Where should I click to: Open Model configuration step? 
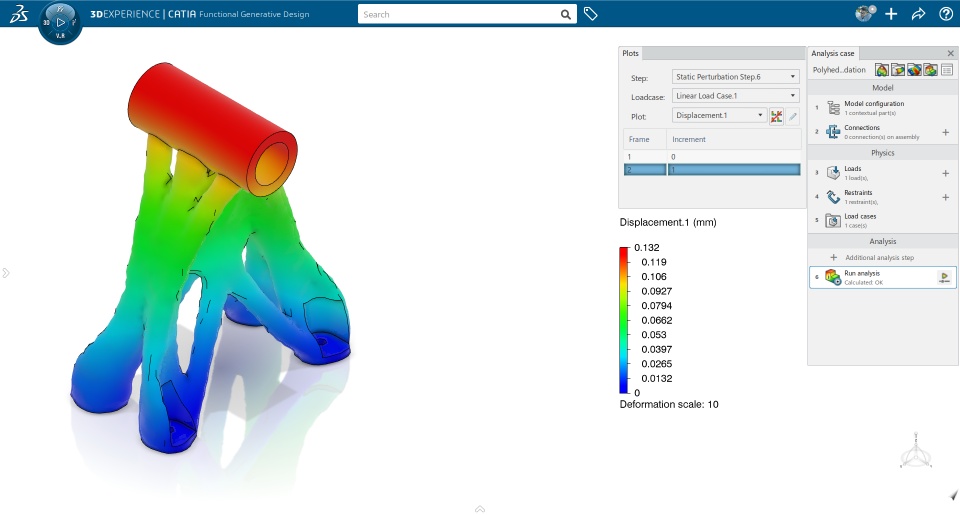874,108
